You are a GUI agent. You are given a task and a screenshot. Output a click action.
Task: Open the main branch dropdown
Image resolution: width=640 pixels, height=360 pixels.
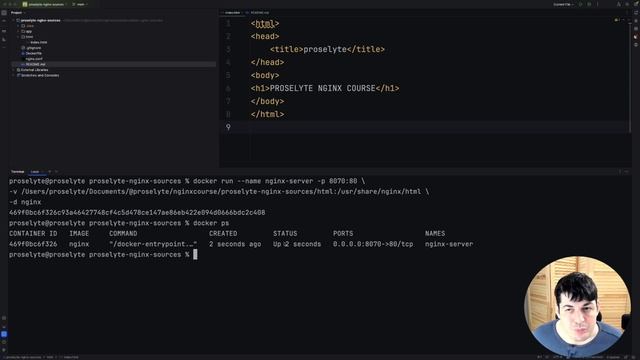(80, 4)
